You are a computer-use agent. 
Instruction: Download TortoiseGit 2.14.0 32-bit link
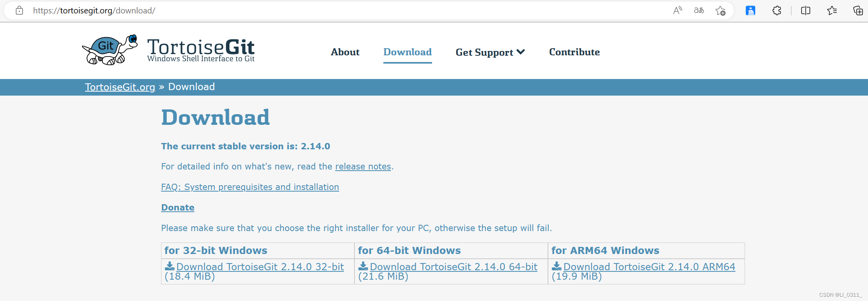click(260, 267)
